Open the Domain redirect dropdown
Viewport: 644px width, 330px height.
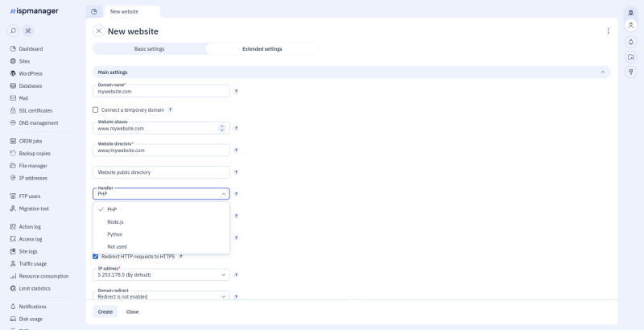point(161,295)
